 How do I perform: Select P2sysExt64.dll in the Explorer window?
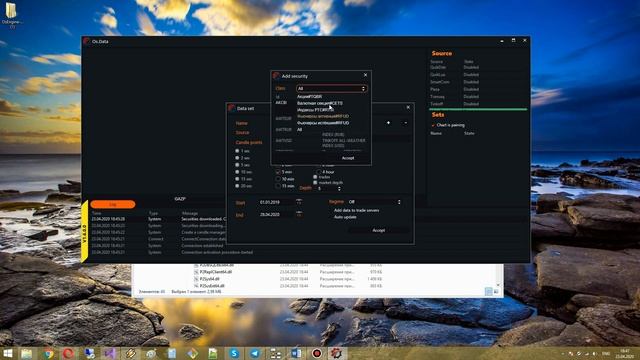pyautogui.click(x=212, y=286)
